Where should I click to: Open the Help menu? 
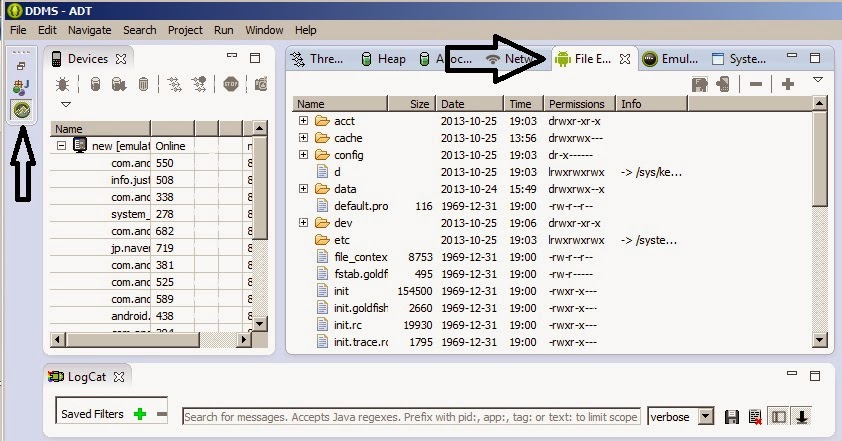306,30
